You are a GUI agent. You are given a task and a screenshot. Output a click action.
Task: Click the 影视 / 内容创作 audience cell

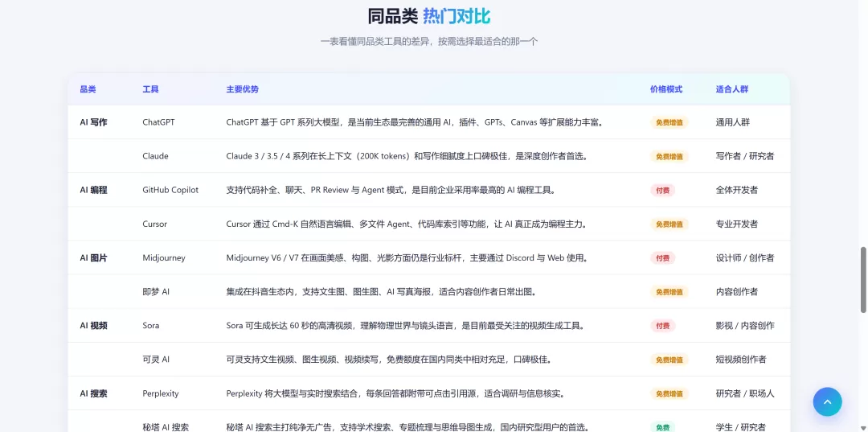(744, 326)
